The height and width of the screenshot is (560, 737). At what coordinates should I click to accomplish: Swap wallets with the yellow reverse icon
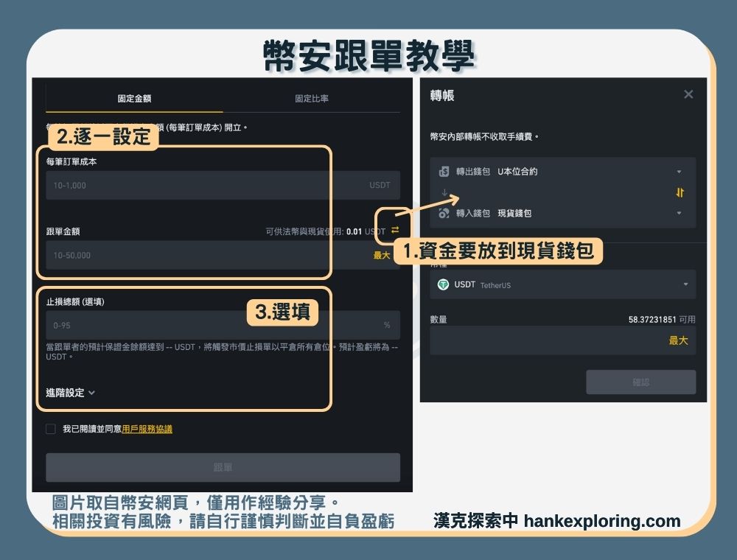pyautogui.click(x=680, y=192)
